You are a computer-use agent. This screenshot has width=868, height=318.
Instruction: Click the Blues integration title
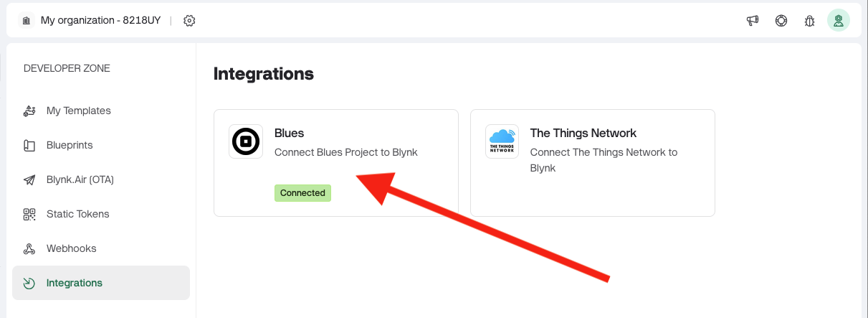(x=290, y=133)
